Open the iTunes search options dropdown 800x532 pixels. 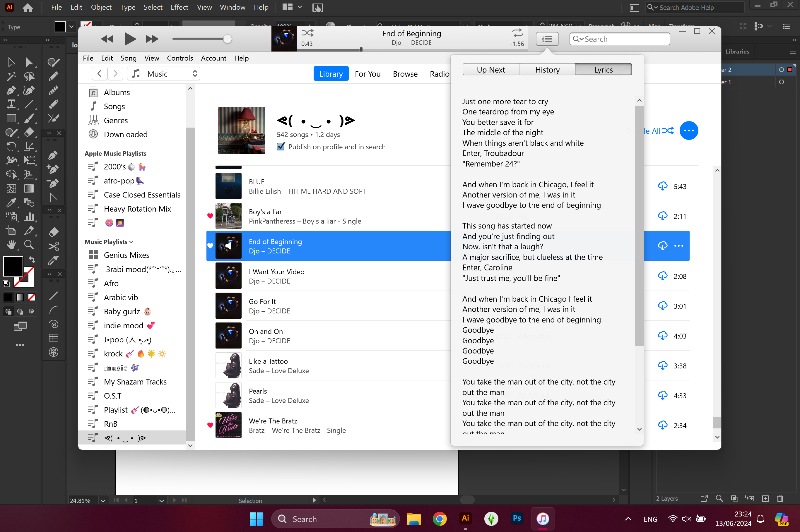point(578,39)
